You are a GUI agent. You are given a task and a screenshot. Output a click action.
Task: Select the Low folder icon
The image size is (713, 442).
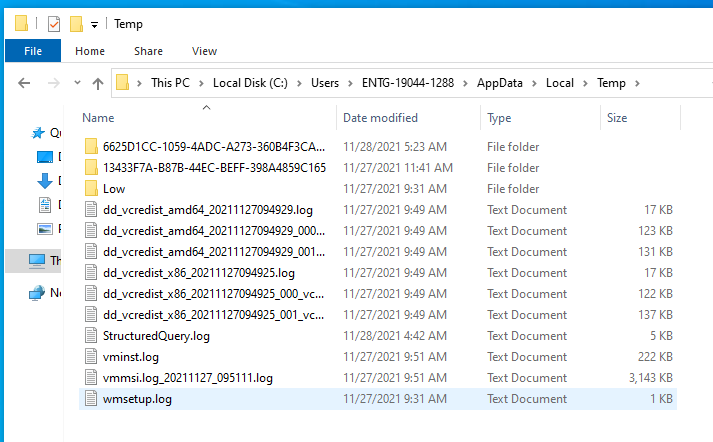(x=91, y=188)
